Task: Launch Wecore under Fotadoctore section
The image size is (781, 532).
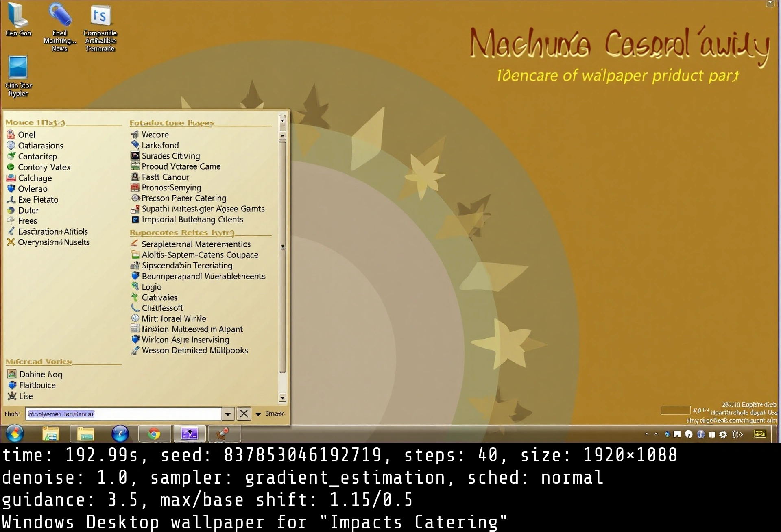Action: [155, 134]
